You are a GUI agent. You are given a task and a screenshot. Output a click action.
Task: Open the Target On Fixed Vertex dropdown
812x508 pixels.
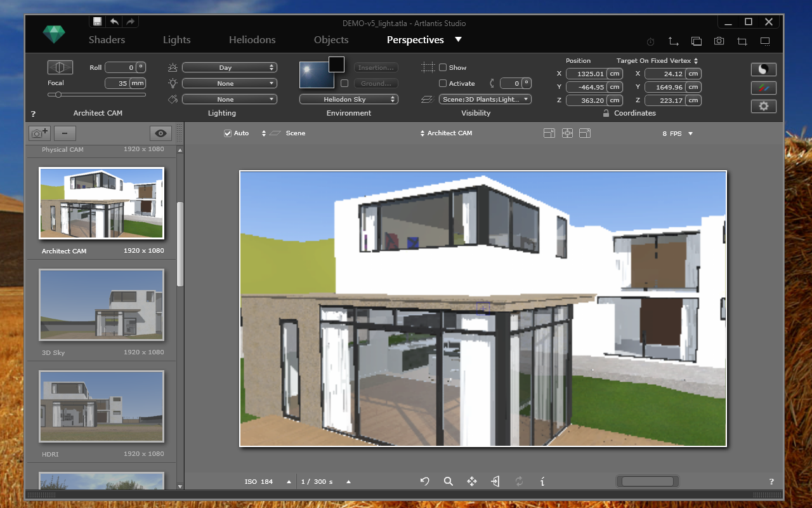click(x=657, y=61)
